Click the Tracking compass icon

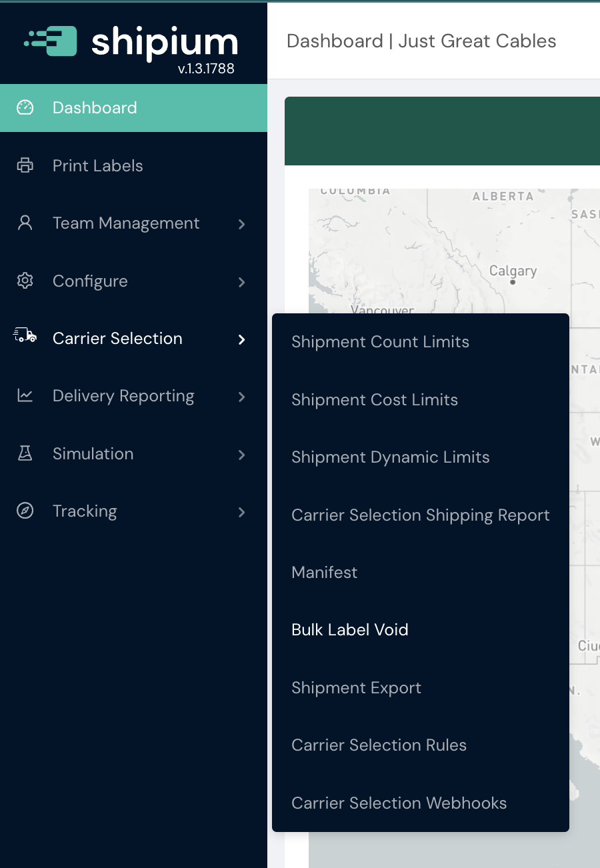(x=25, y=511)
